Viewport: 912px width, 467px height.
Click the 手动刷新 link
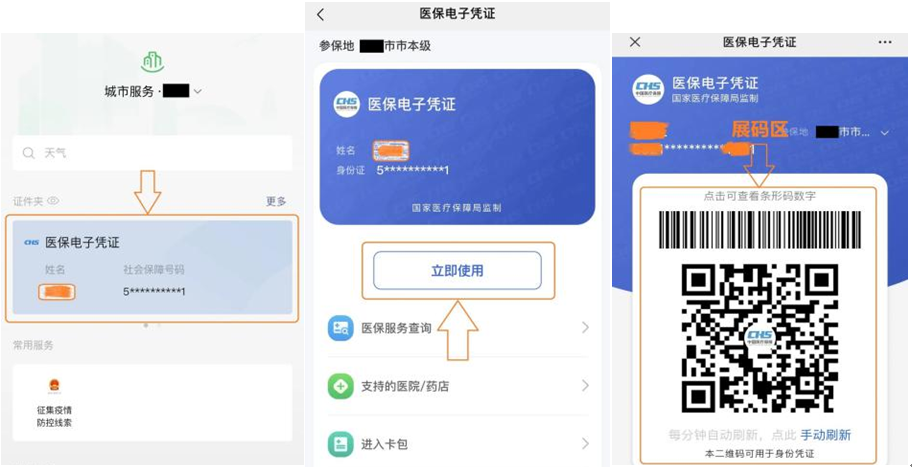[x=825, y=435]
